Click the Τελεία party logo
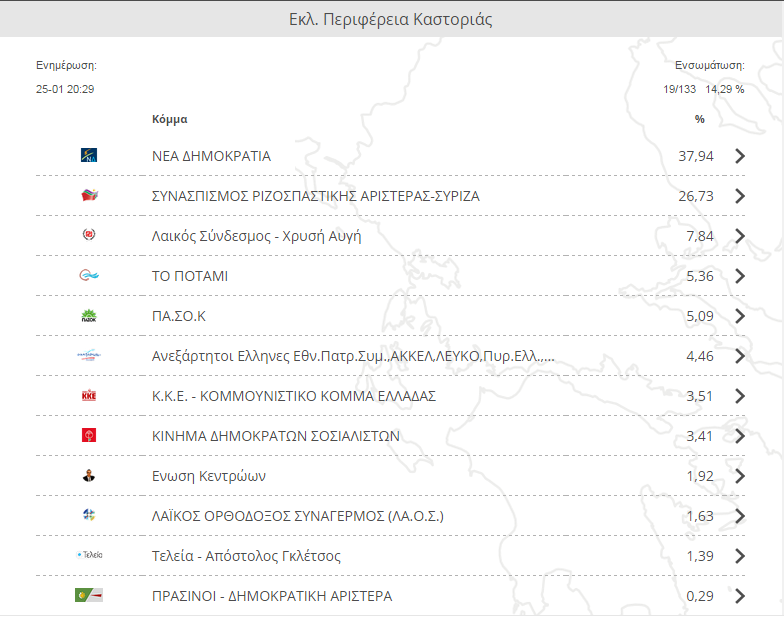 90,555
